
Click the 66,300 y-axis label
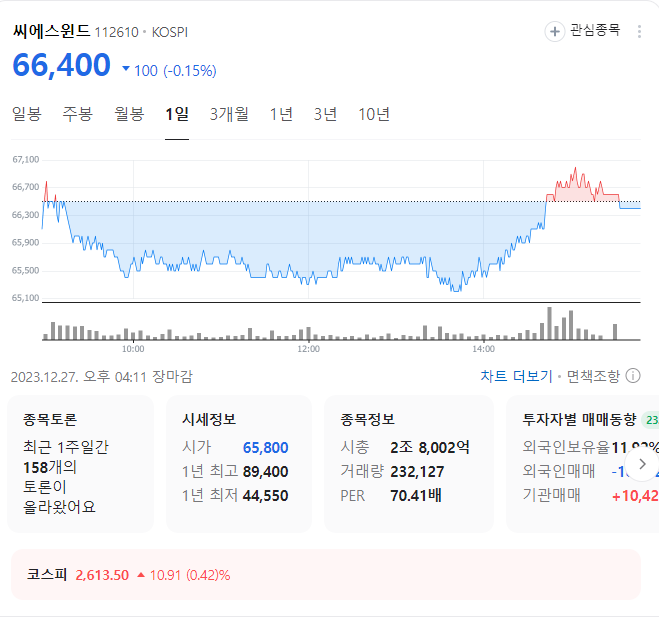coord(25,215)
